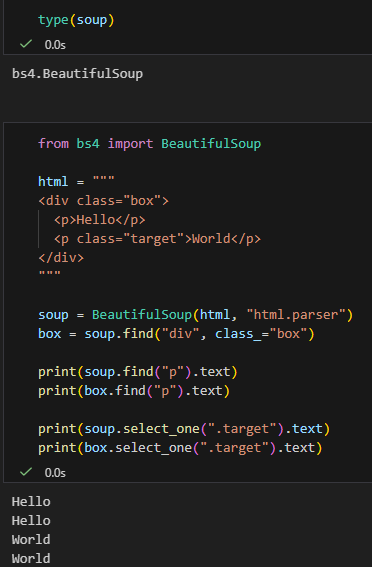Click the 0.0s time under the print statements
The height and width of the screenshot is (567, 372).
55,473
